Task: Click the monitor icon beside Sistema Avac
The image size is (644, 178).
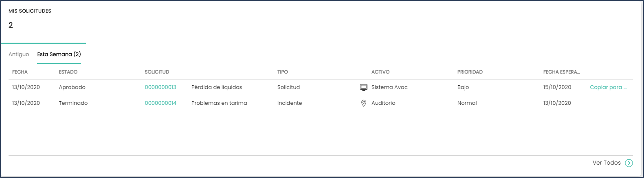Action: tap(364, 87)
